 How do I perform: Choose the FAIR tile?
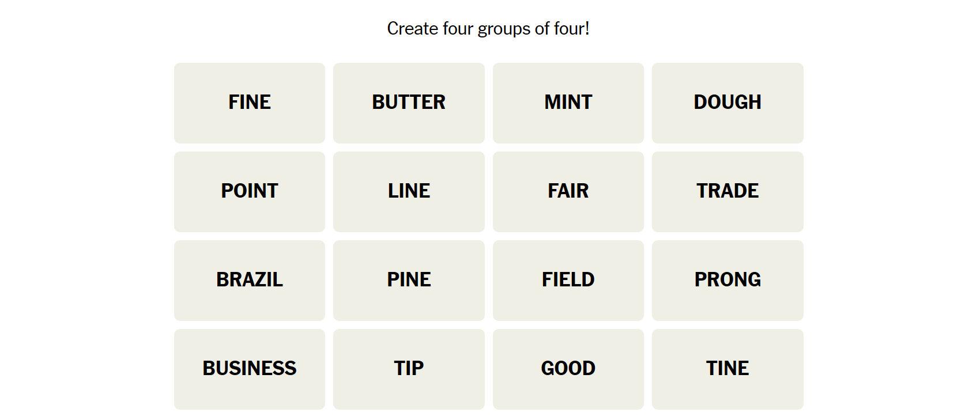coord(568,191)
